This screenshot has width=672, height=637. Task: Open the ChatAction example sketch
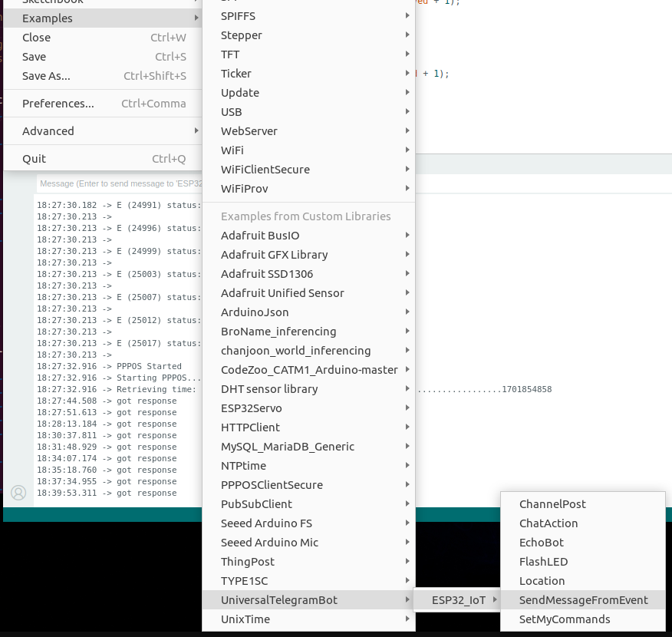coord(583,523)
